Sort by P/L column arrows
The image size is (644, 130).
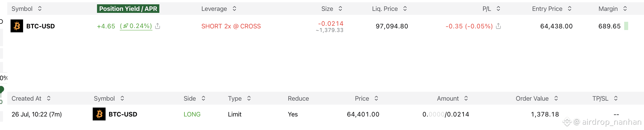point(499,9)
